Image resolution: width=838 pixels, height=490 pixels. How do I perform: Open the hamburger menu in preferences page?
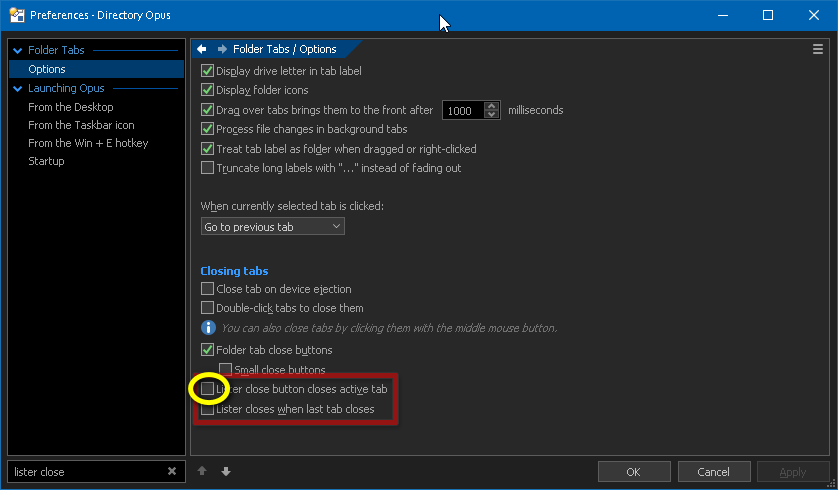(818, 49)
